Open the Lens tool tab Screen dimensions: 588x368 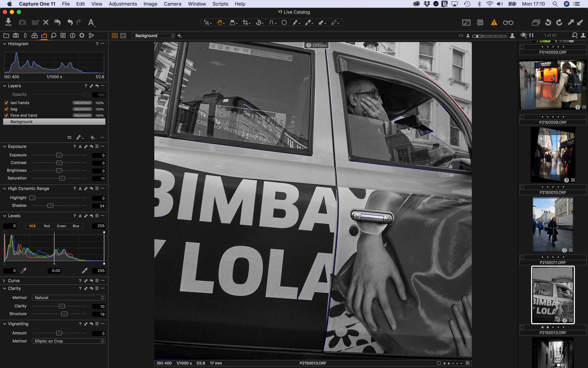coord(25,36)
